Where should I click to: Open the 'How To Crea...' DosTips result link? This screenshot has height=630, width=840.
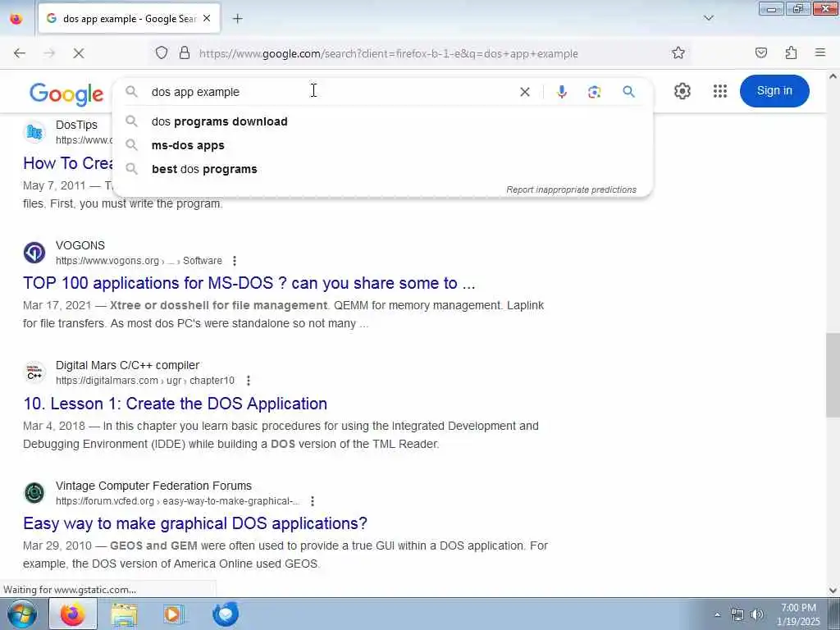point(68,163)
